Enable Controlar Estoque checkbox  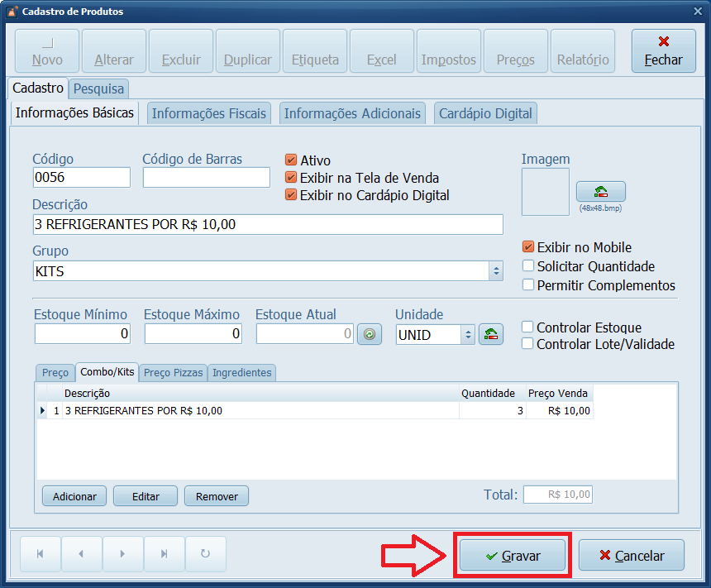[x=528, y=327]
